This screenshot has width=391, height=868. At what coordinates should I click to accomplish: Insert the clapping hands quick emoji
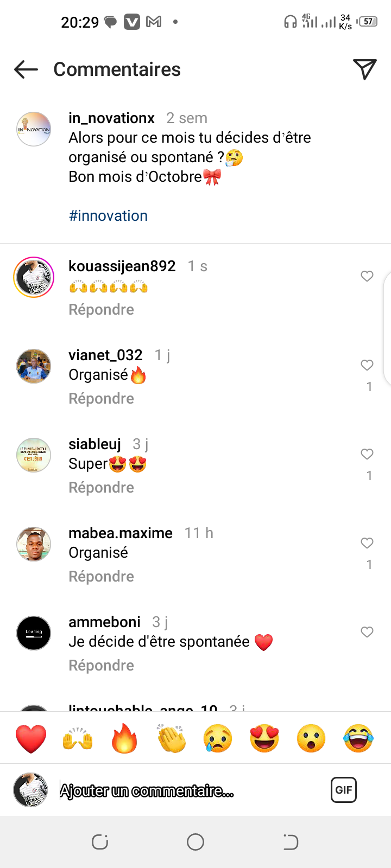click(x=171, y=738)
